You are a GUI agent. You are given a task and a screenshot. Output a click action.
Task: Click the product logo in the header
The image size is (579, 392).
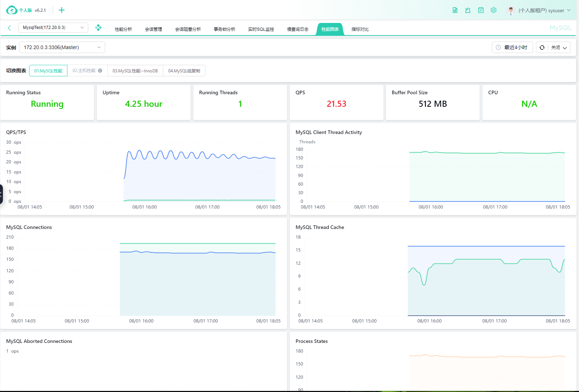coord(12,10)
